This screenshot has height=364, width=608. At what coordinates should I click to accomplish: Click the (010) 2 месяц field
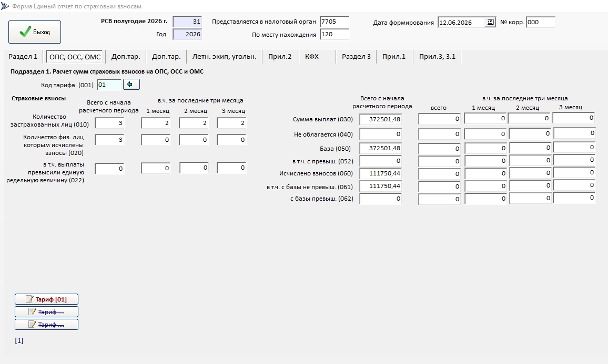194,123
